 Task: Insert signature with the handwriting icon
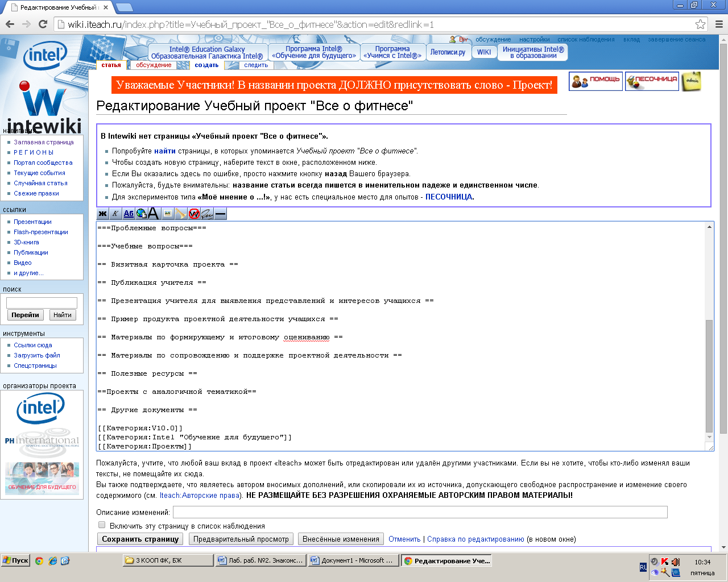(207, 214)
